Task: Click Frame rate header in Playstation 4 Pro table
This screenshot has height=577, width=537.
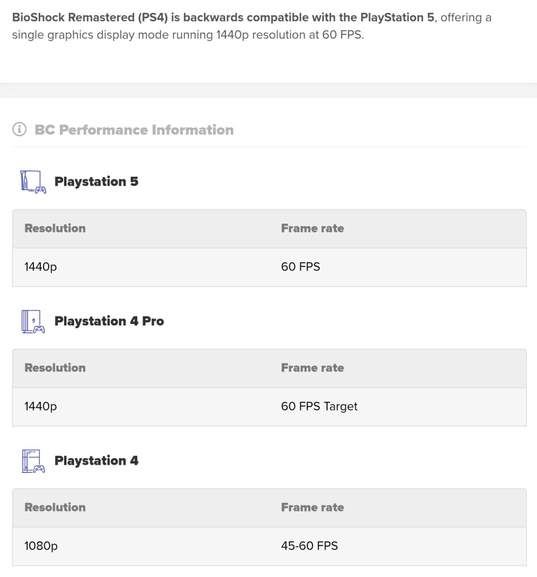Action: 312,368
